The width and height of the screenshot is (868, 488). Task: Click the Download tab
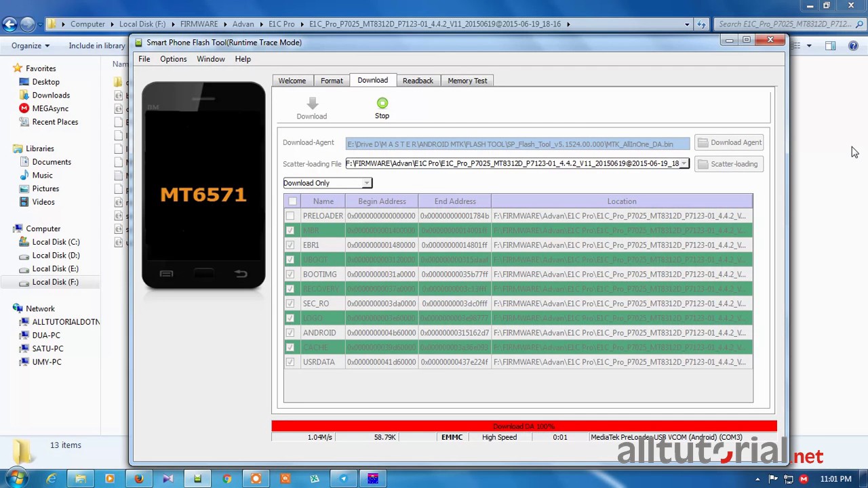[373, 80]
